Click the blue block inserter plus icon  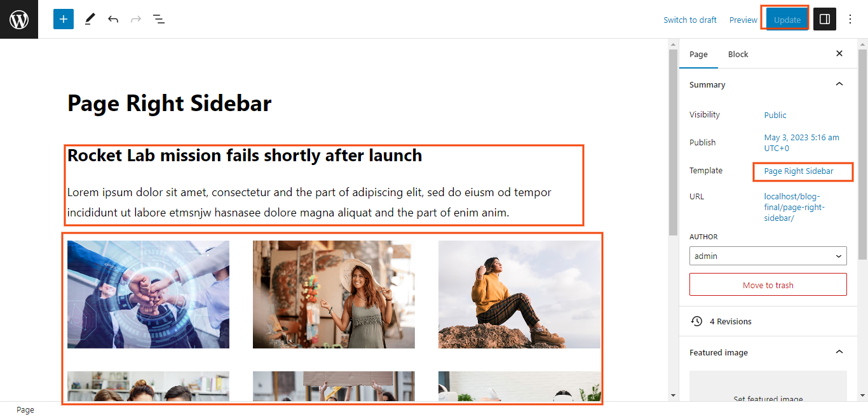(x=64, y=19)
